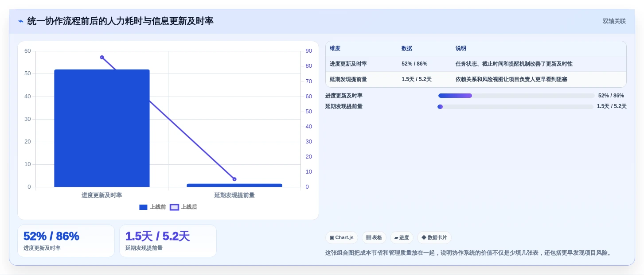The height and width of the screenshot is (275, 644).
Task: Click the footer caption starting 这张组合图
Action: 469,253
